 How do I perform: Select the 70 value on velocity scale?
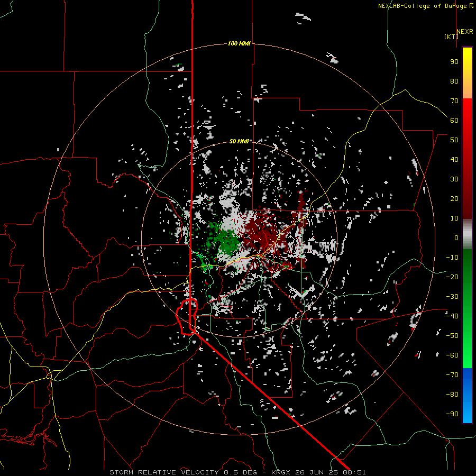[454, 101]
